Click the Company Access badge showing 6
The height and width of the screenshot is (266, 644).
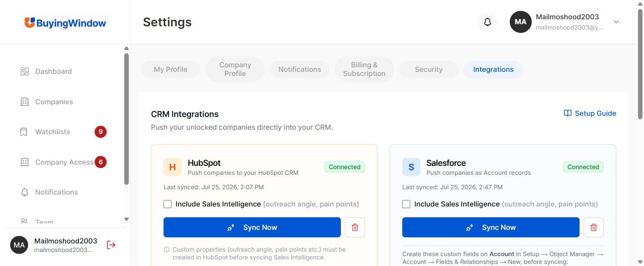tap(101, 162)
